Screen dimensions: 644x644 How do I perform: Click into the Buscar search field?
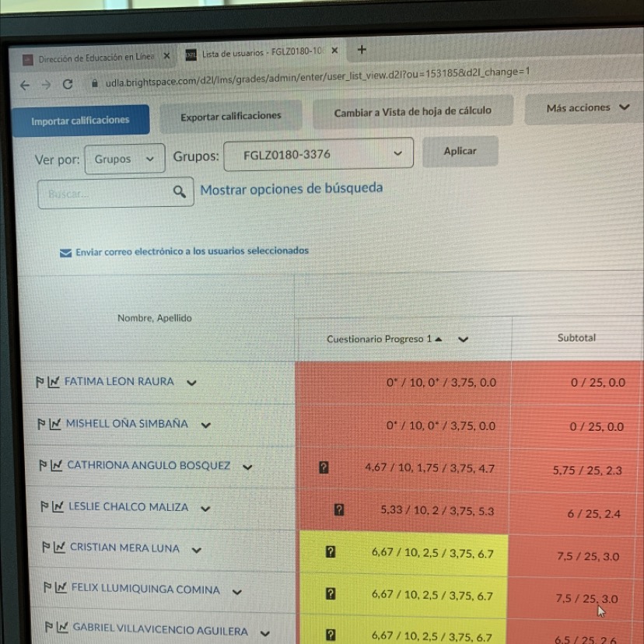tap(105, 193)
